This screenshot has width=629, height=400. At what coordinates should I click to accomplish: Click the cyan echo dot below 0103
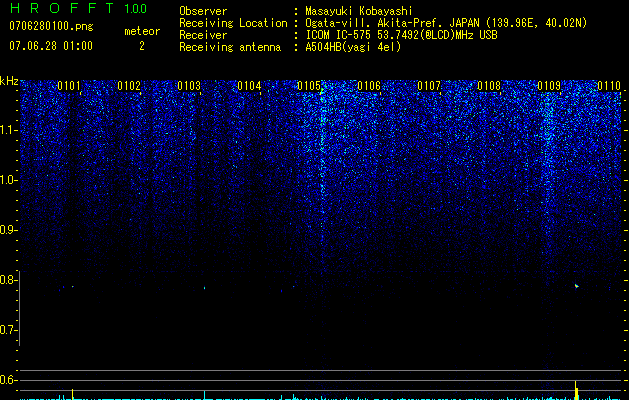pyautogui.click(x=204, y=288)
